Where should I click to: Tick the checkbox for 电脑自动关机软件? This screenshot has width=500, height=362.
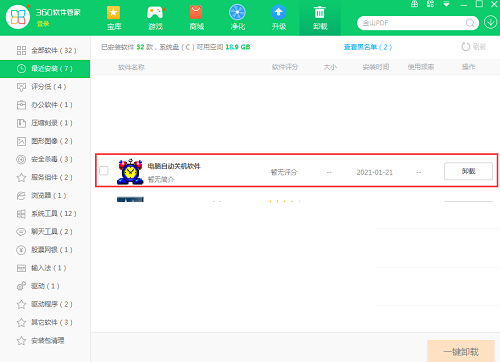[104, 171]
